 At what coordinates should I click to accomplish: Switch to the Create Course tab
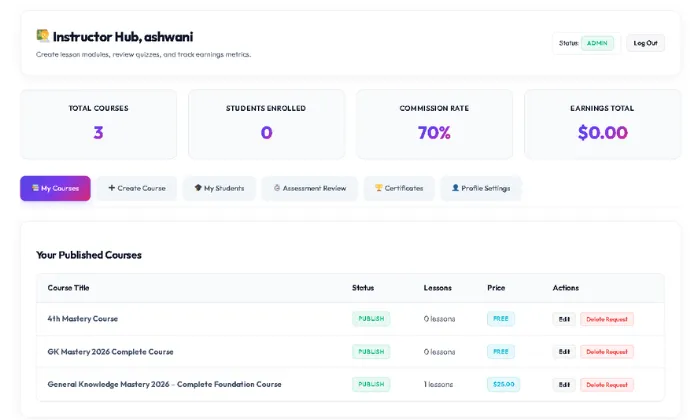click(x=137, y=188)
